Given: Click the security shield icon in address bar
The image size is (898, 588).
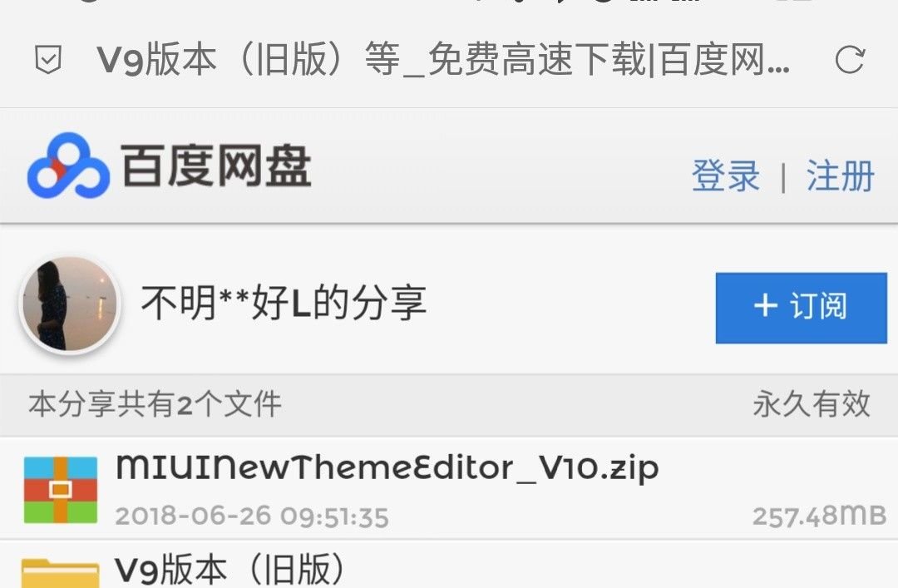Looking at the screenshot, I should (x=48, y=60).
